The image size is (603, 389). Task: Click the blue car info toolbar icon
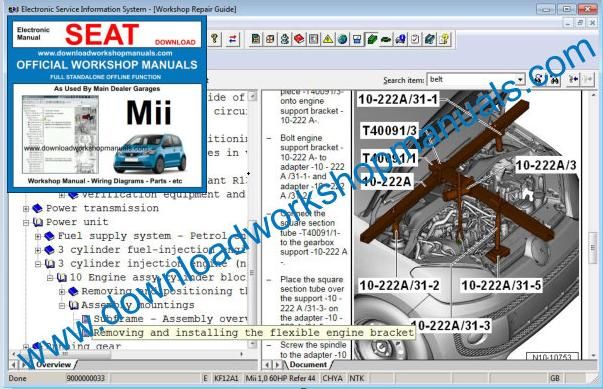[400, 39]
